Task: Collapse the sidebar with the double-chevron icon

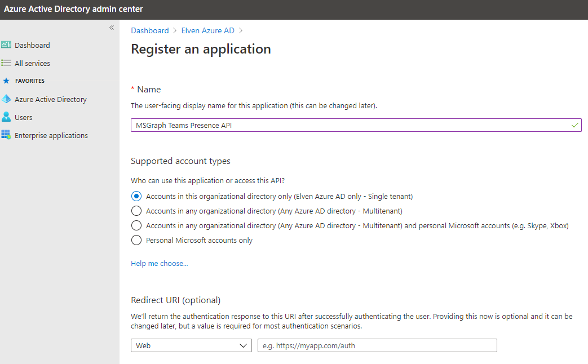Action: point(112,28)
